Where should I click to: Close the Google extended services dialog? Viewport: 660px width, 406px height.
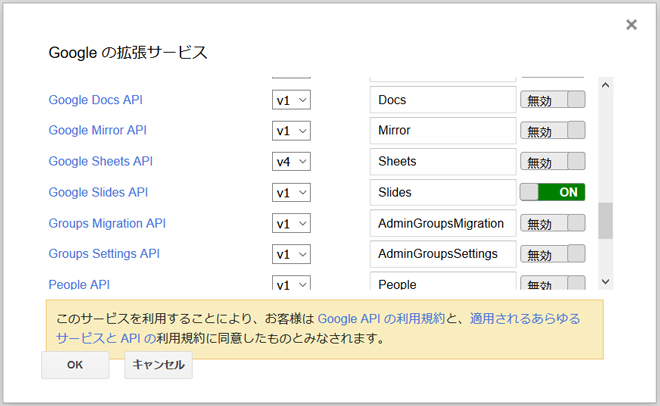click(x=631, y=24)
